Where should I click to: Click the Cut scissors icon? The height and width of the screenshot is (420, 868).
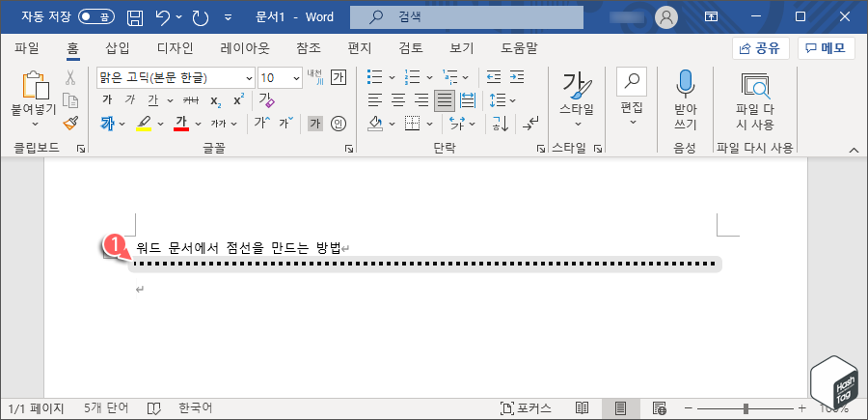70,77
